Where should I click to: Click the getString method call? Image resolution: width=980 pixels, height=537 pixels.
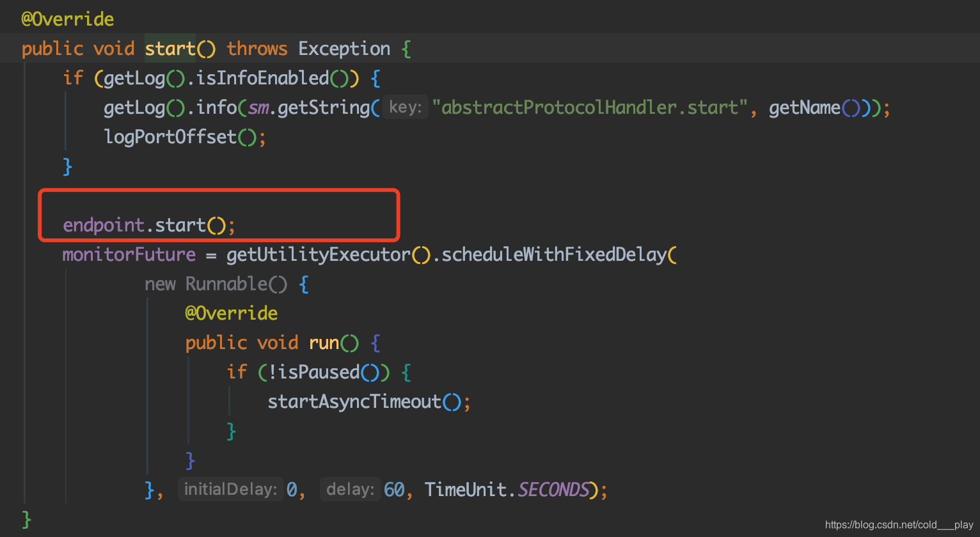(x=324, y=107)
